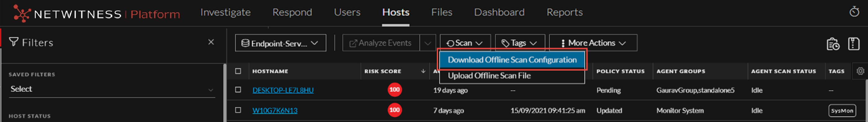
Task: Check the DESKTOP-LE7L8HU row checkbox
Action: [x=238, y=90]
